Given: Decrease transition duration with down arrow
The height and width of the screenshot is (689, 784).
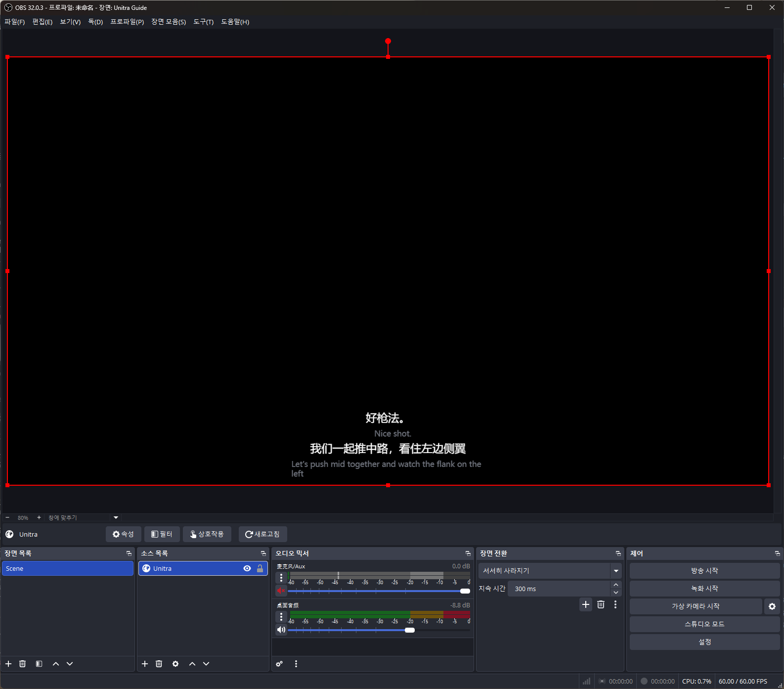Looking at the screenshot, I should [616, 593].
